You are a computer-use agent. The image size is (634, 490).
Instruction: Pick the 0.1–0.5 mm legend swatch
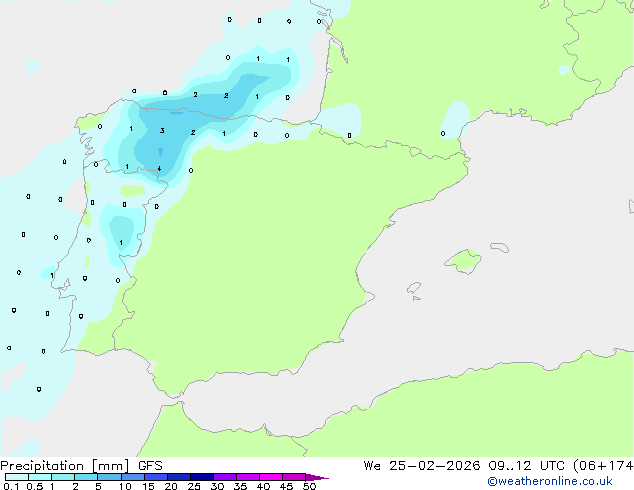(x=17, y=477)
